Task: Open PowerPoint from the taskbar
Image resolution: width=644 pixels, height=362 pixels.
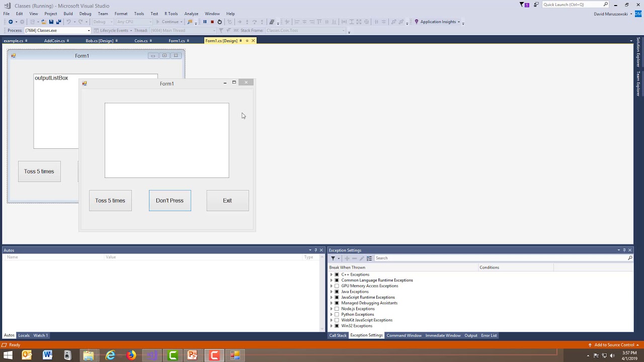Action: click(193, 355)
